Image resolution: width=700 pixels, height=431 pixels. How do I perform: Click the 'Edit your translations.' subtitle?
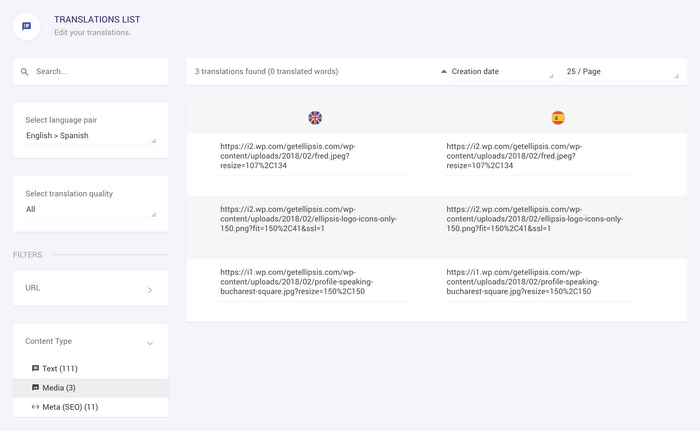click(92, 33)
